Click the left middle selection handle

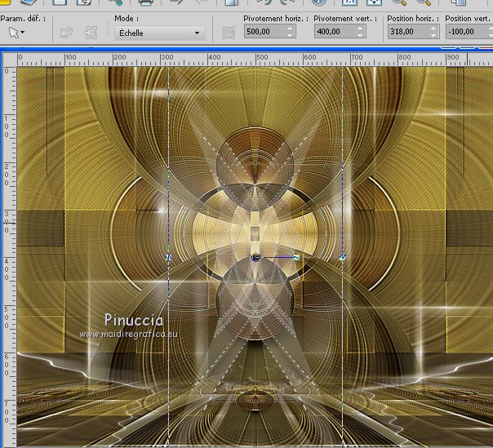pos(169,257)
